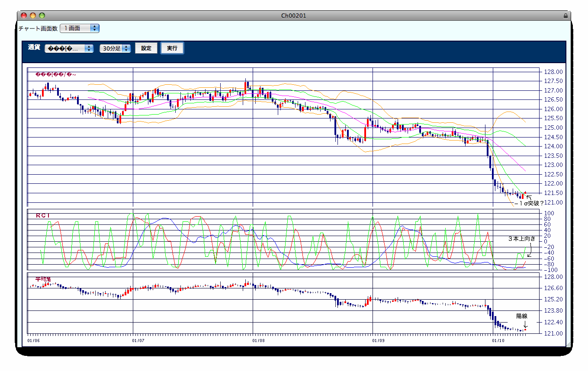
Task: Click the 01/09 date label
Action: 378,341
